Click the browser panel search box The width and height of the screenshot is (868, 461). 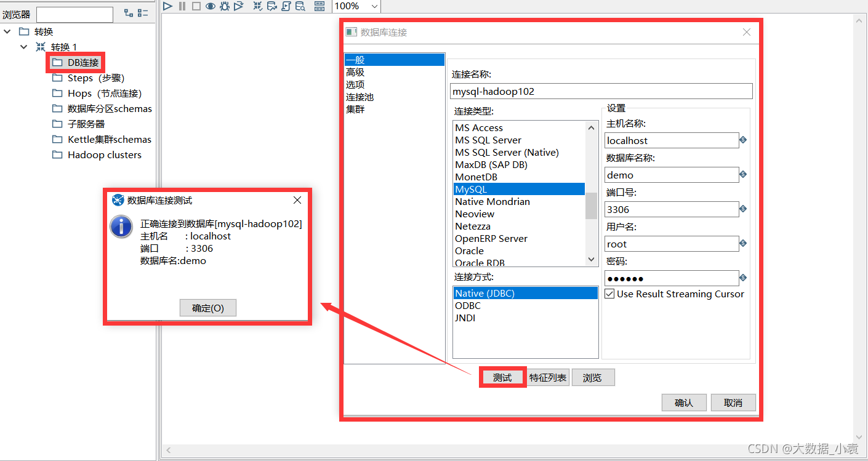click(74, 14)
